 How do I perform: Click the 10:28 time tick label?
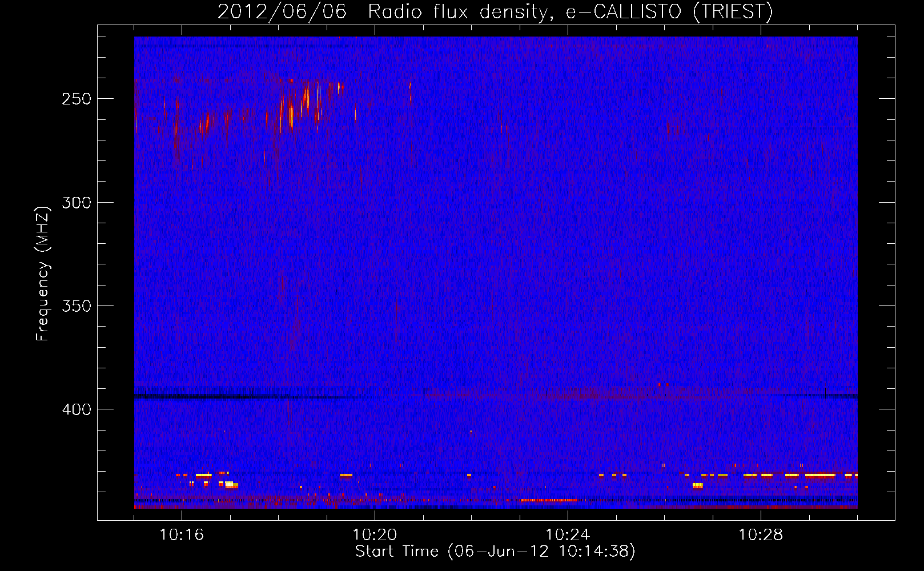pyautogui.click(x=761, y=535)
